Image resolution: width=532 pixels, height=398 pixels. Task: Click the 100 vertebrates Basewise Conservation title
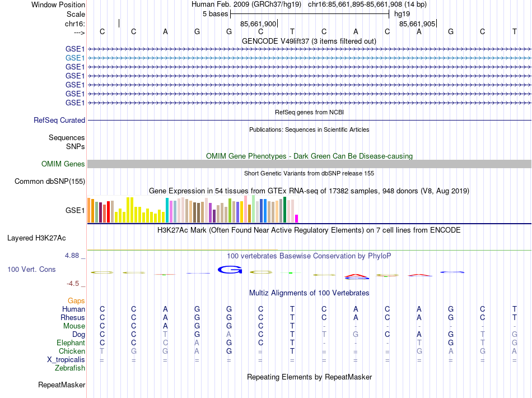tap(309, 256)
